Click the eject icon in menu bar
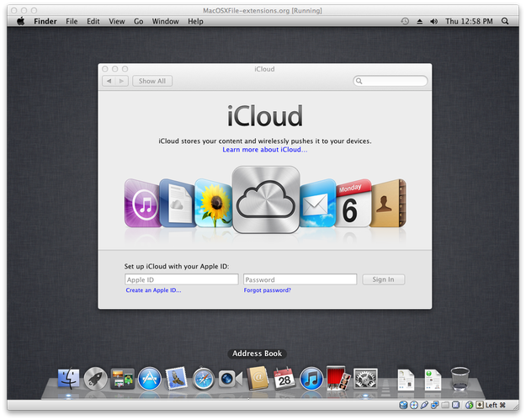This screenshot has height=420, width=526. tap(420, 21)
